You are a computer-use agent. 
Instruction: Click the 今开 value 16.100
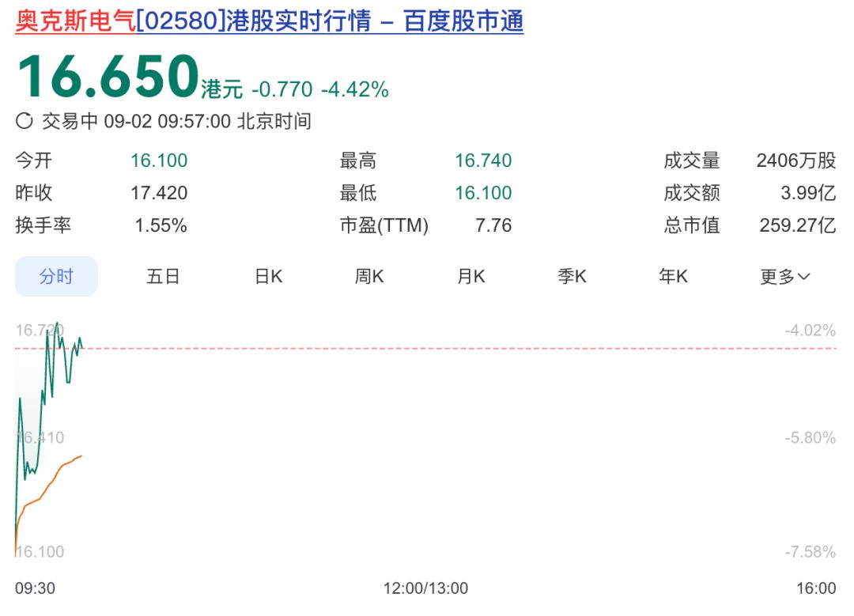[159, 160]
